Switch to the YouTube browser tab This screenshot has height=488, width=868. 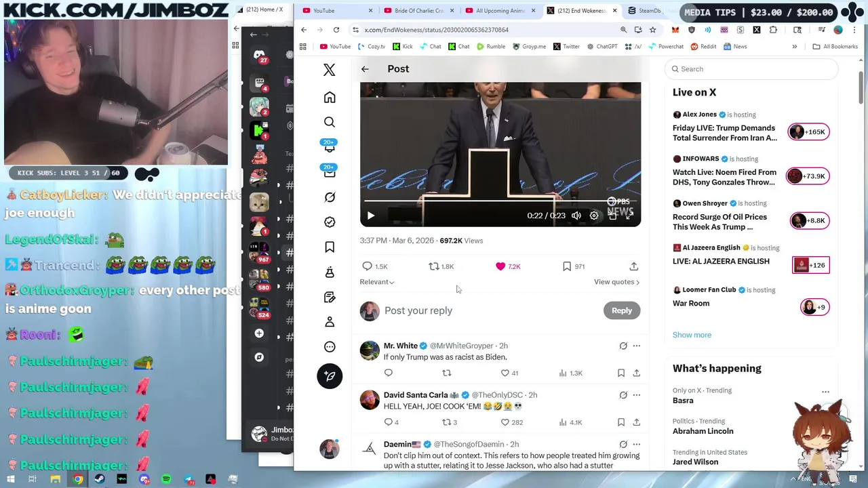click(337, 10)
